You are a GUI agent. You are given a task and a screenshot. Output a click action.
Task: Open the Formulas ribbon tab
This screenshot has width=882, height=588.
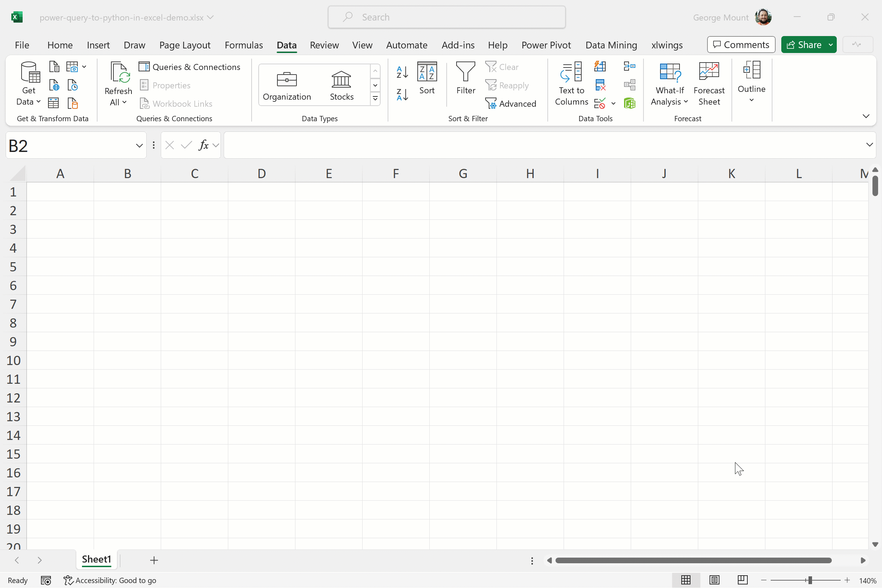coord(243,45)
